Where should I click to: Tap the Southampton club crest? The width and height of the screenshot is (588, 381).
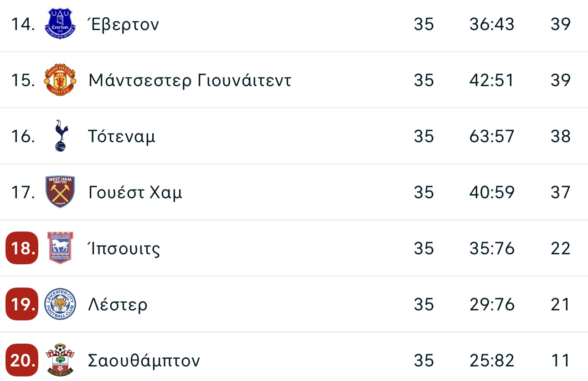coord(60,360)
